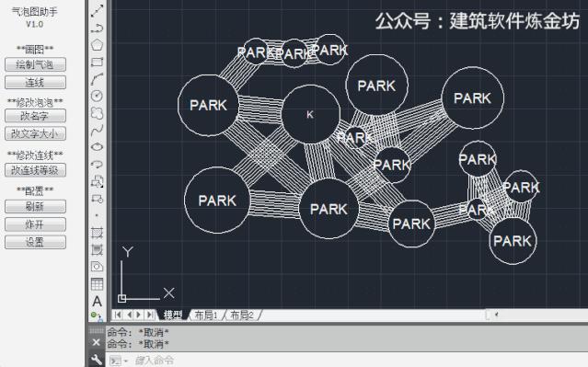Viewport: 588px width, 367px height.
Task: Select the Spline draw tool
Action: click(98, 130)
